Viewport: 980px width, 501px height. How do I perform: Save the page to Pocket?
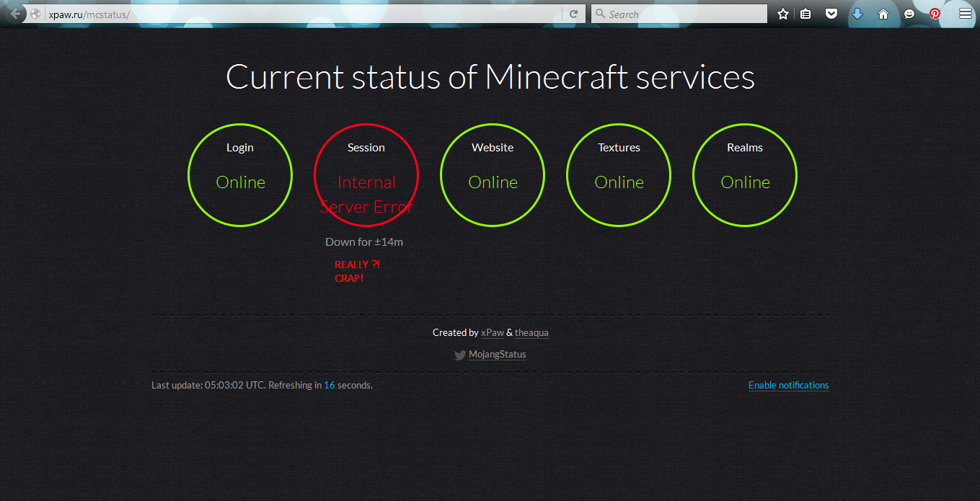point(831,14)
